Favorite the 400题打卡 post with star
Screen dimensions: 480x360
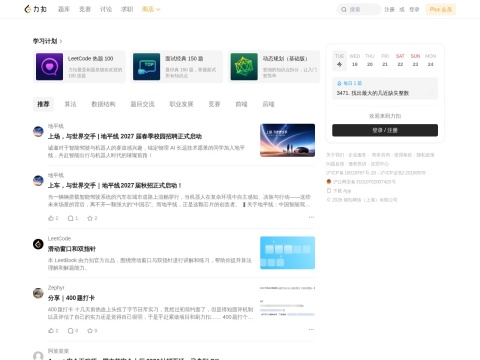pyautogui.click(x=92, y=331)
